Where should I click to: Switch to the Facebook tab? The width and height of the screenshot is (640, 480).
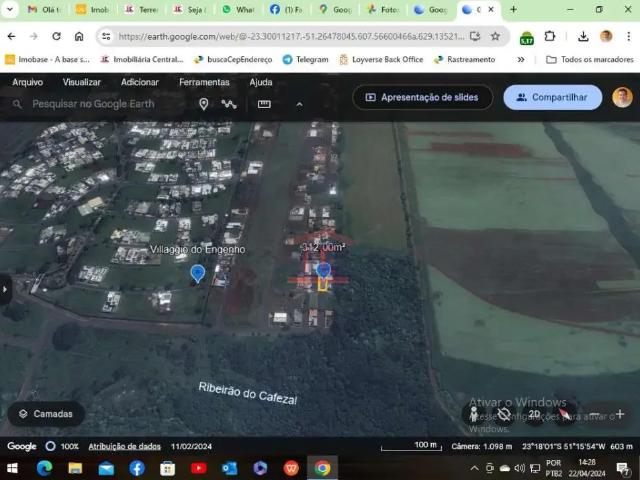click(287, 9)
